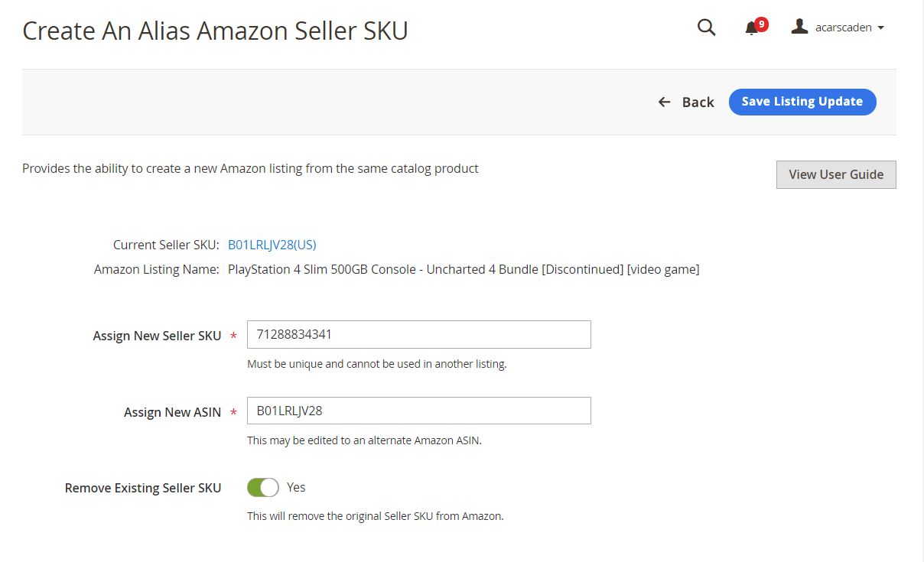Click the PlayStation 4 Slim listing name text
Viewport: 924px width, 562px height.
pos(464,269)
